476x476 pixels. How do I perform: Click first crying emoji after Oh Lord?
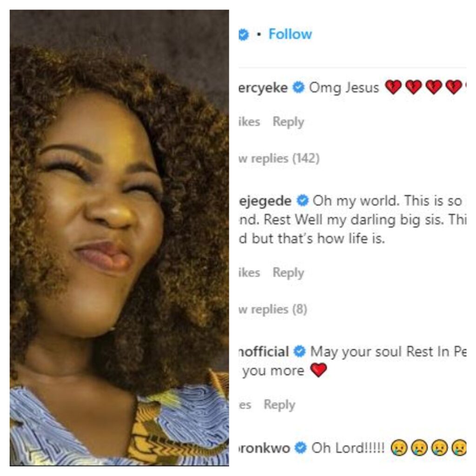(398, 448)
